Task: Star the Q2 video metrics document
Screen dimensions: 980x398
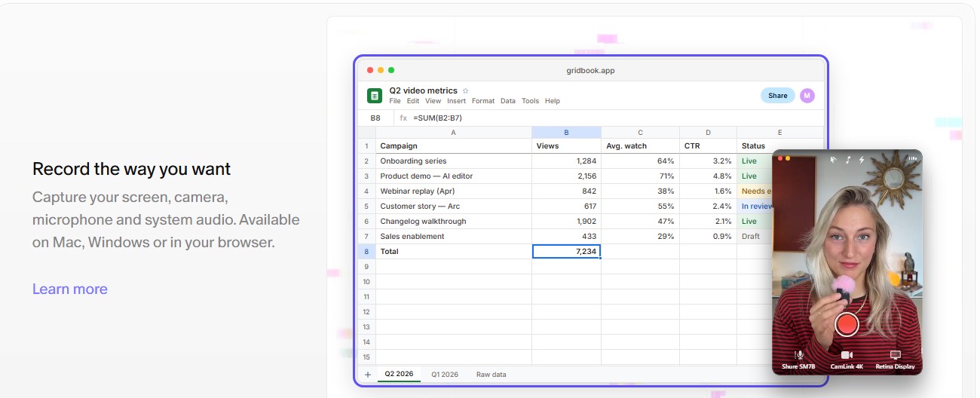Action: click(465, 91)
